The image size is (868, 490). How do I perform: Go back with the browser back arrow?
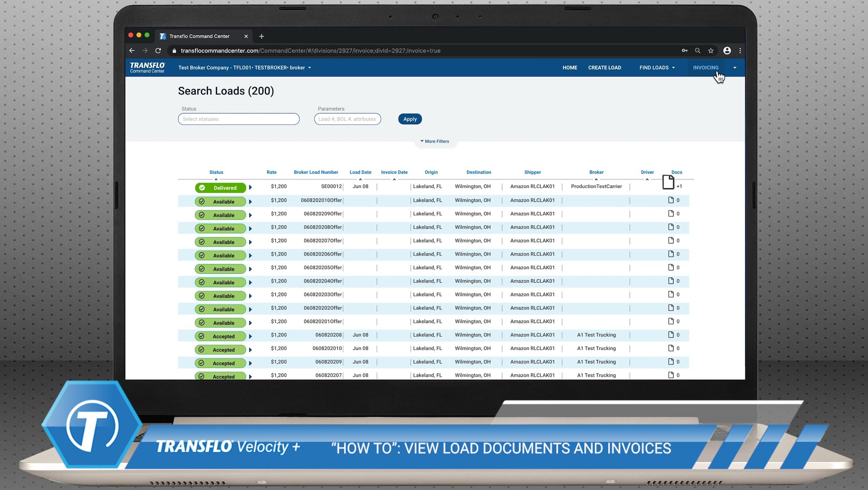click(132, 51)
